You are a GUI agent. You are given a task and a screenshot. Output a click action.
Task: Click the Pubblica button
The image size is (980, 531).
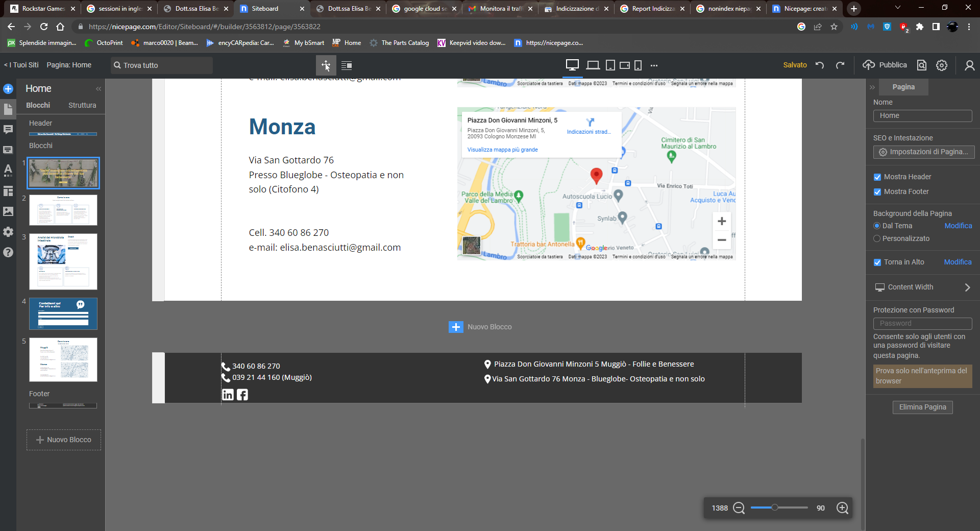tap(885, 65)
